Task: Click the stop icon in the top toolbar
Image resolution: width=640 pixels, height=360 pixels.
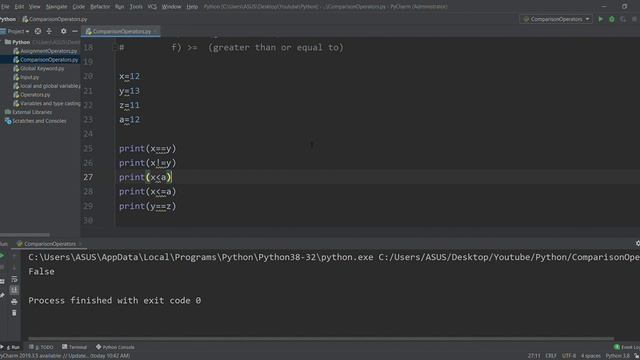Action: click(x=634, y=19)
